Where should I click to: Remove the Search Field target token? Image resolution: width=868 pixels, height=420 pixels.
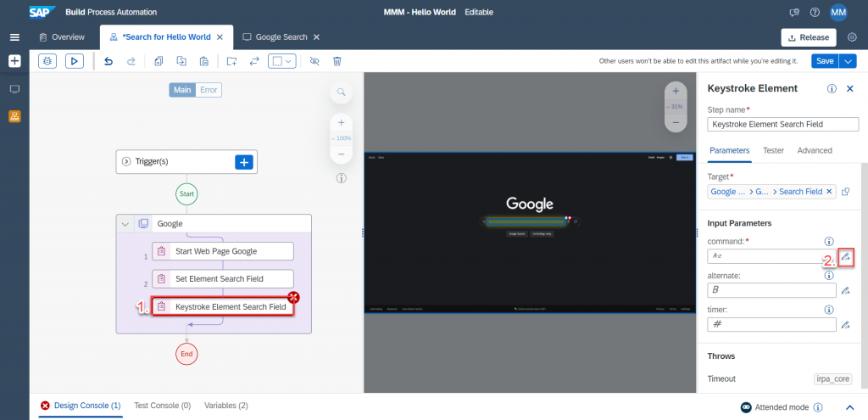click(x=829, y=191)
